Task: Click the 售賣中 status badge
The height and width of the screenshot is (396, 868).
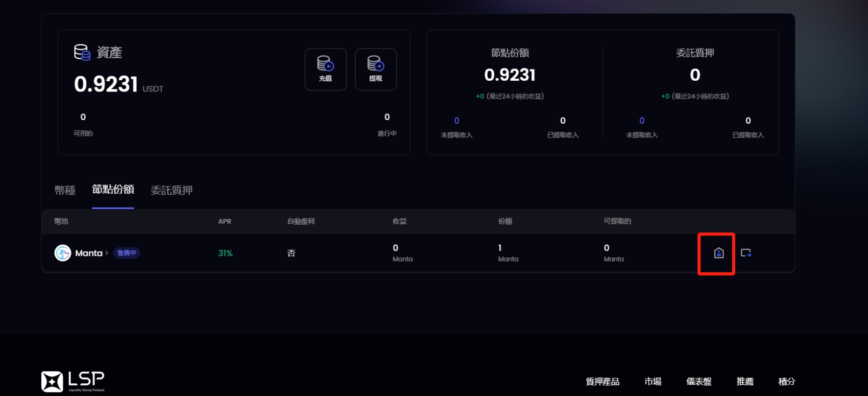Action: click(x=127, y=253)
